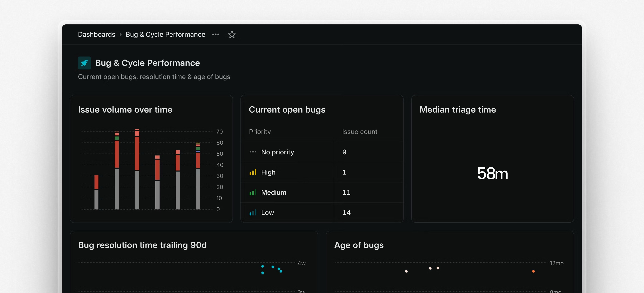Click Bug & Cycle Performance breadcrumb
The height and width of the screenshot is (293, 644).
[165, 35]
